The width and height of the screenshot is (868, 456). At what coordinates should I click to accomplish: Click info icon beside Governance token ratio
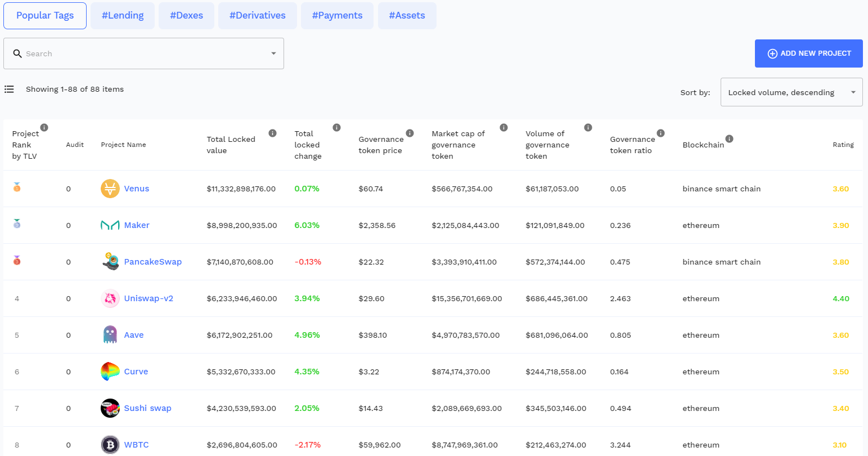pos(661,133)
